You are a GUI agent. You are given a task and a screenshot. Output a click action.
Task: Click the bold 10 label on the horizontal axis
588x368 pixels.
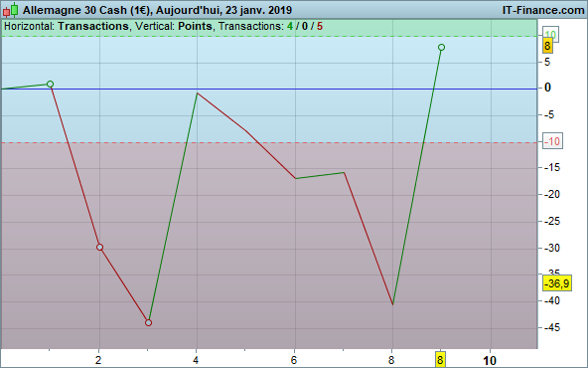490,360
